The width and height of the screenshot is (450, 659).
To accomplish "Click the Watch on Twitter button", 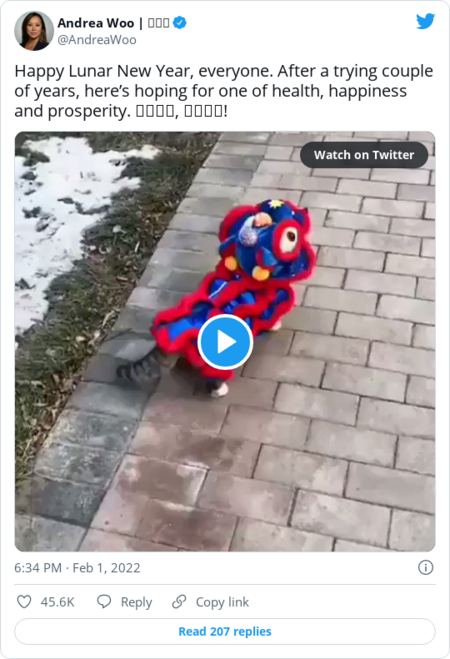I will tap(364, 155).
